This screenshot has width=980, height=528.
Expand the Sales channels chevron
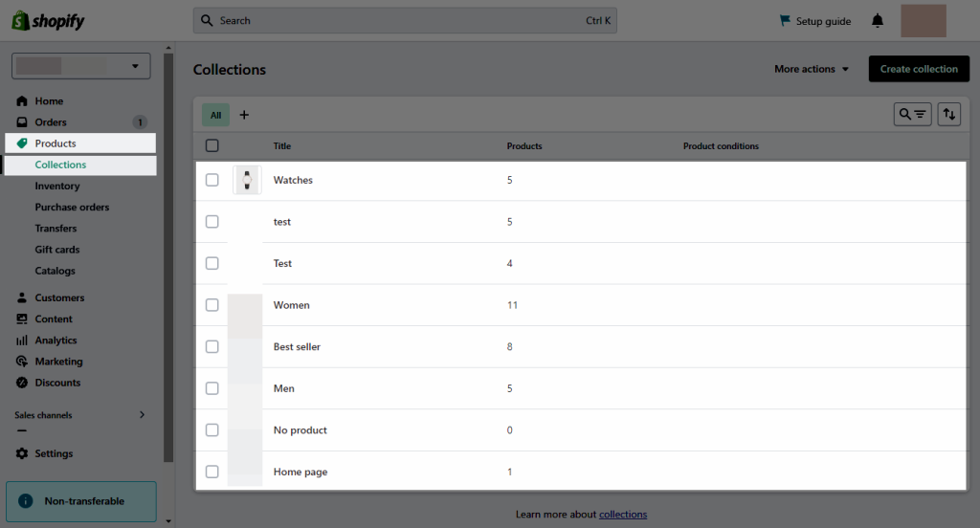coord(142,415)
